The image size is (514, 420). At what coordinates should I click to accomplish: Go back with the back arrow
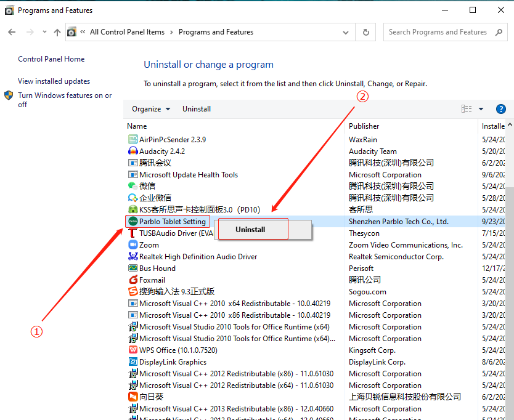(x=12, y=32)
